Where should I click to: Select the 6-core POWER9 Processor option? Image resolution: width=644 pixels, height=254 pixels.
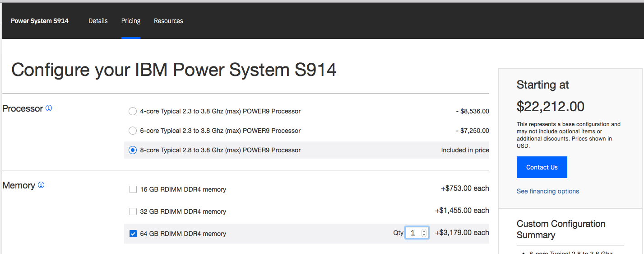pyautogui.click(x=132, y=131)
